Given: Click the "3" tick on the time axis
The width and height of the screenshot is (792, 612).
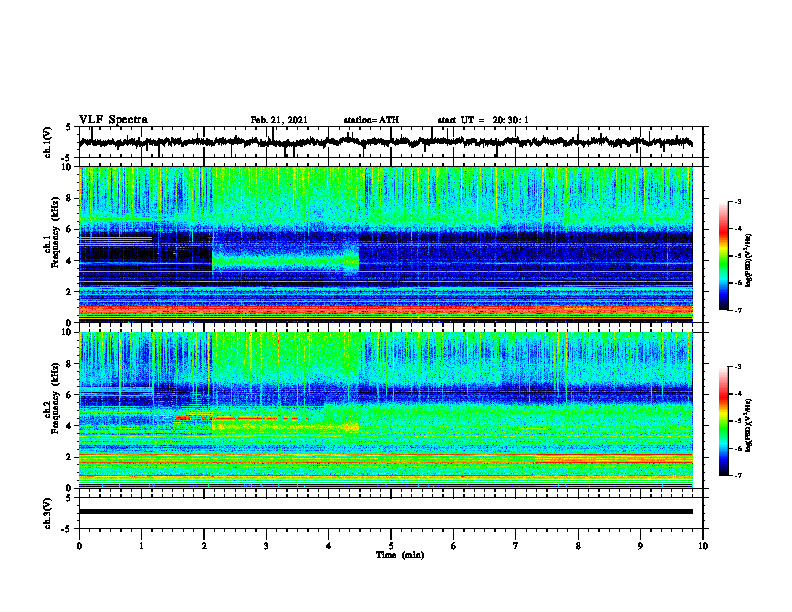Looking at the screenshot, I should tap(266, 546).
